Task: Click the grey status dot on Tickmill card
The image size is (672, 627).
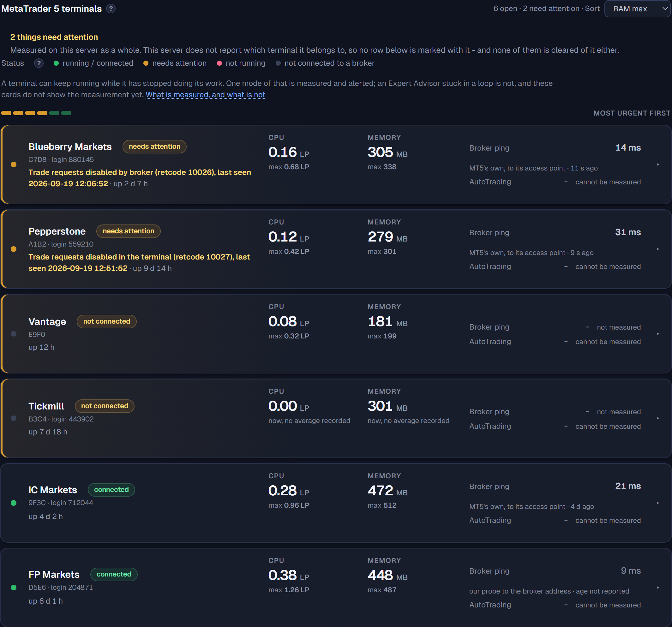Action: [14, 418]
